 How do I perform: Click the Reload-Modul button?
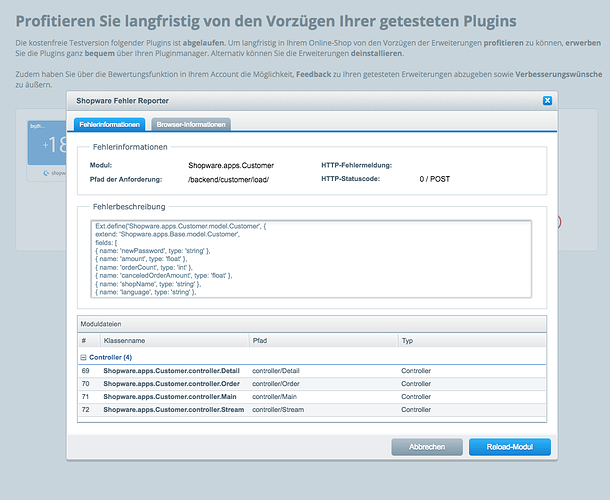click(x=510, y=447)
